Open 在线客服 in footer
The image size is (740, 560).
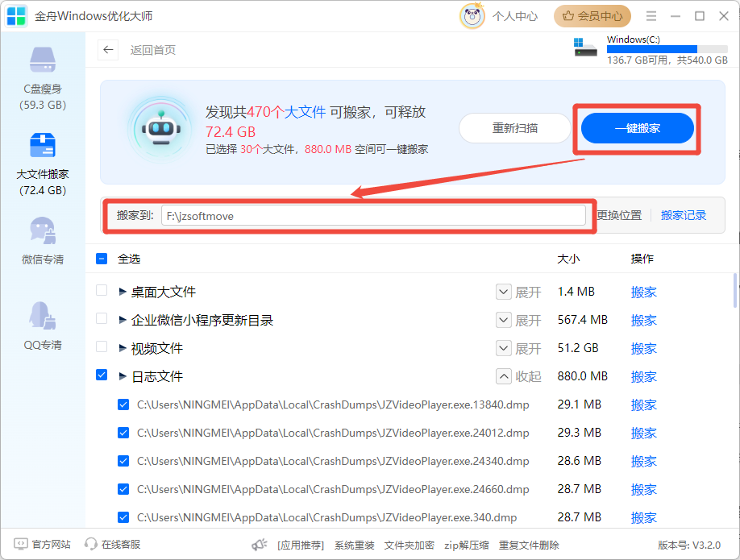121,545
